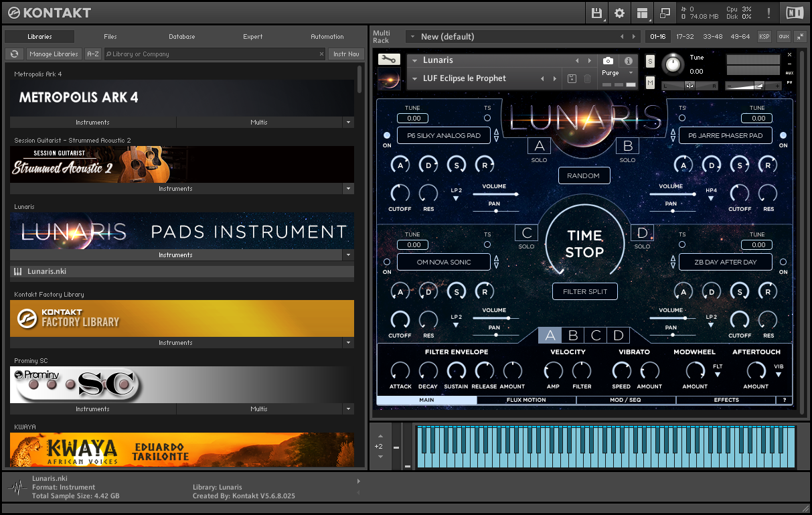Solo layer A button
The height and width of the screenshot is (515, 812).
coord(540,147)
